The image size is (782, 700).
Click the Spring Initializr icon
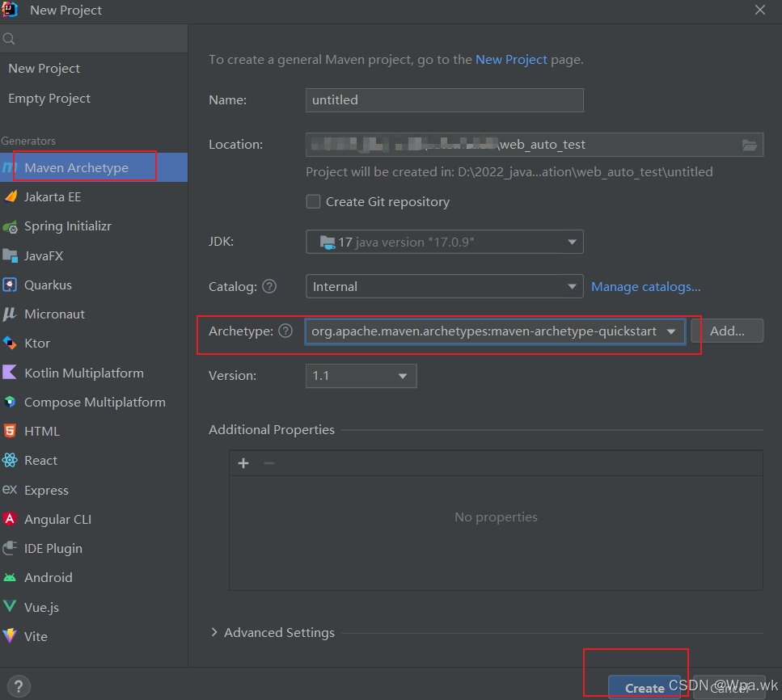10,226
